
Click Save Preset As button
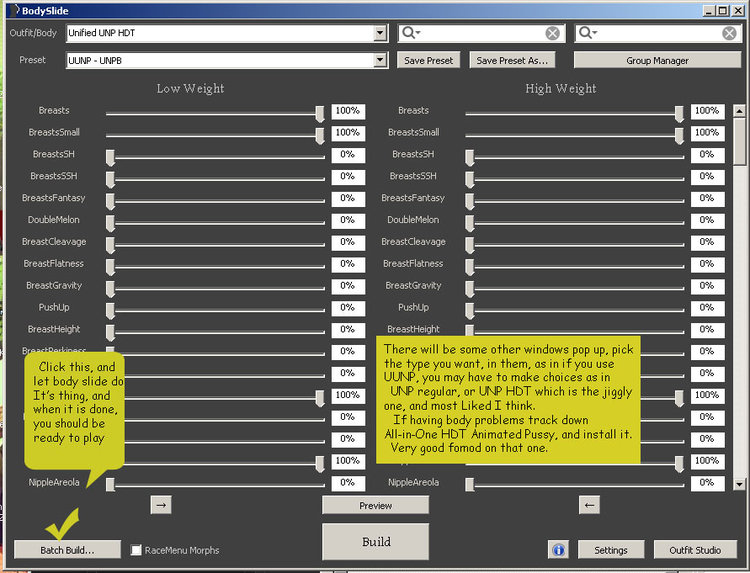512,60
